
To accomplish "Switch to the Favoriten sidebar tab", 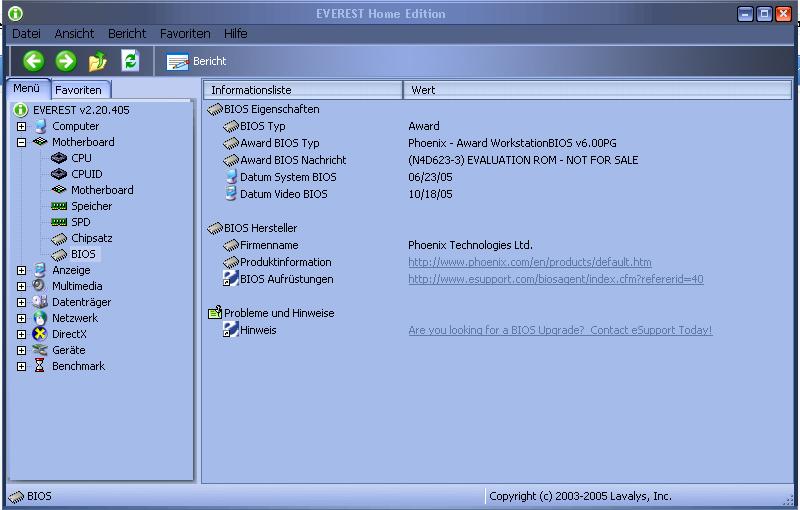I will 80,90.
